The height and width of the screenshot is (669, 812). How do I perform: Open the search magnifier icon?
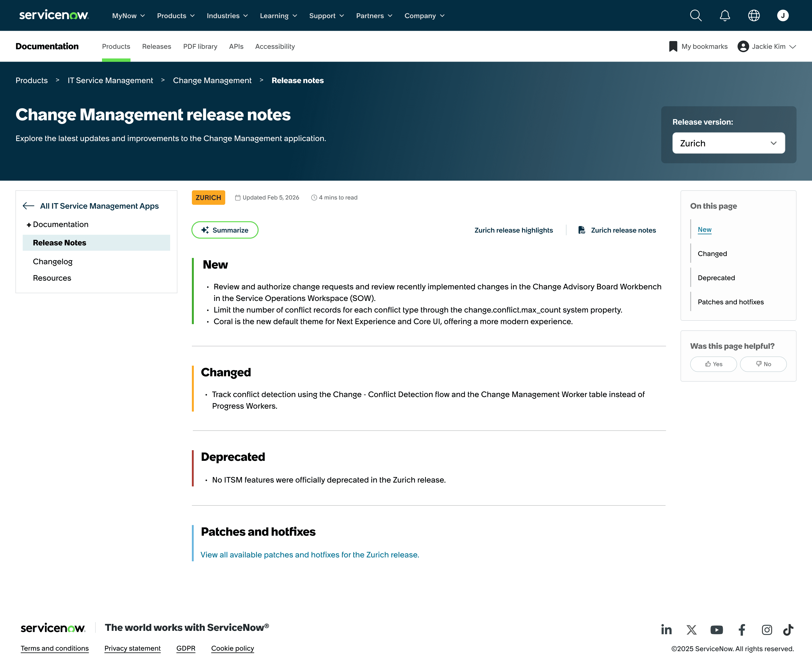coord(696,15)
